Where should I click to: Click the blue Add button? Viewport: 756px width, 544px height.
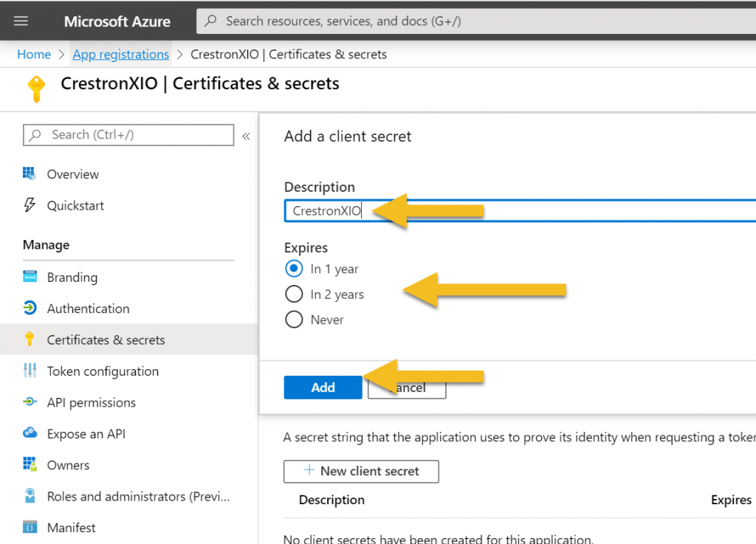(x=323, y=388)
